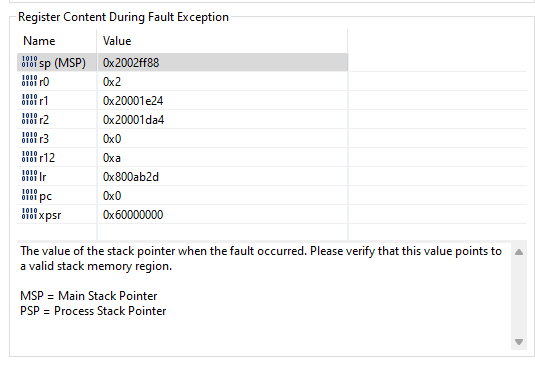
Task: Click the xpsr register binary icon
Action: coord(29,214)
